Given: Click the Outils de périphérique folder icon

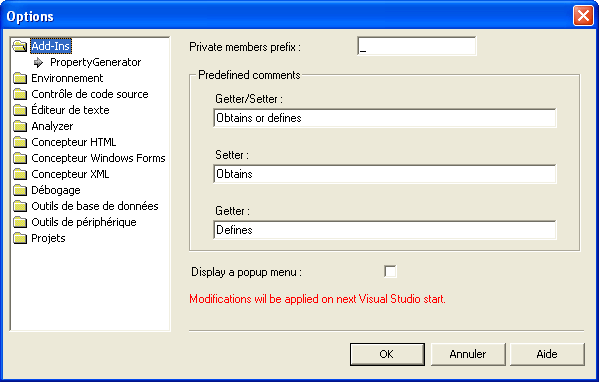Looking at the screenshot, I should pos(20,222).
